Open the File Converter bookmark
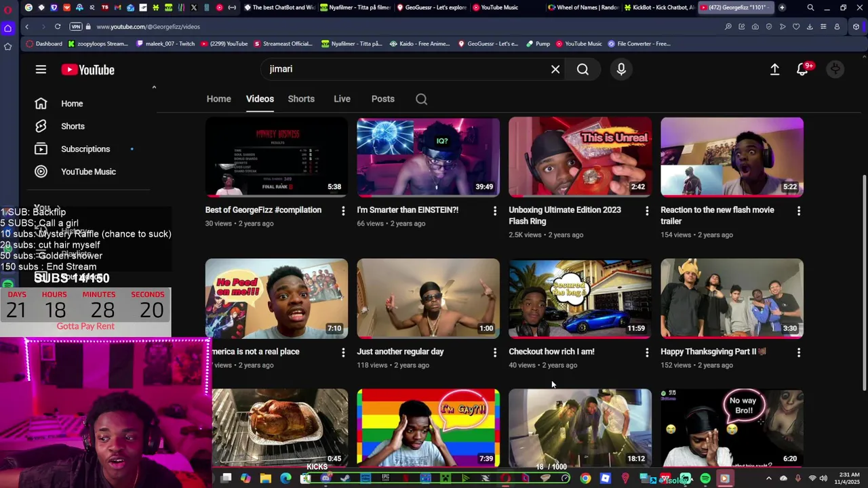 639,43
